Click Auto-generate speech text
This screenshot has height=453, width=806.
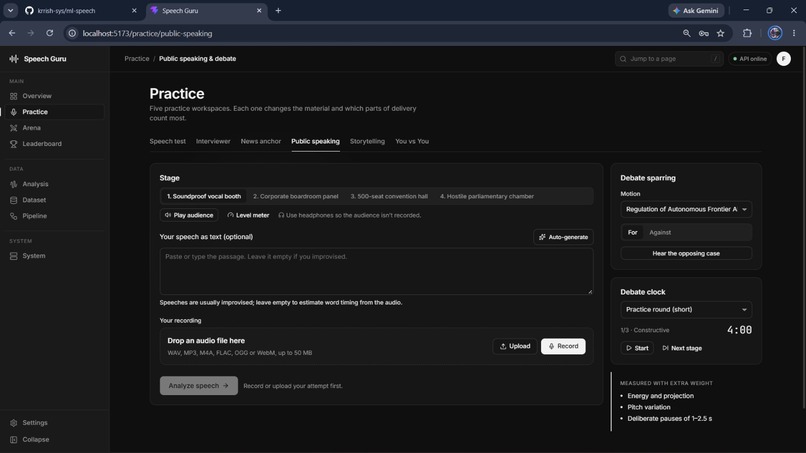[563, 237]
